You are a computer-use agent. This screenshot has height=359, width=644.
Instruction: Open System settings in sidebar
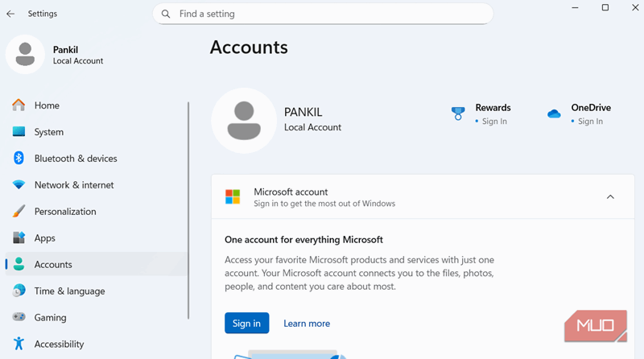(x=48, y=132)
